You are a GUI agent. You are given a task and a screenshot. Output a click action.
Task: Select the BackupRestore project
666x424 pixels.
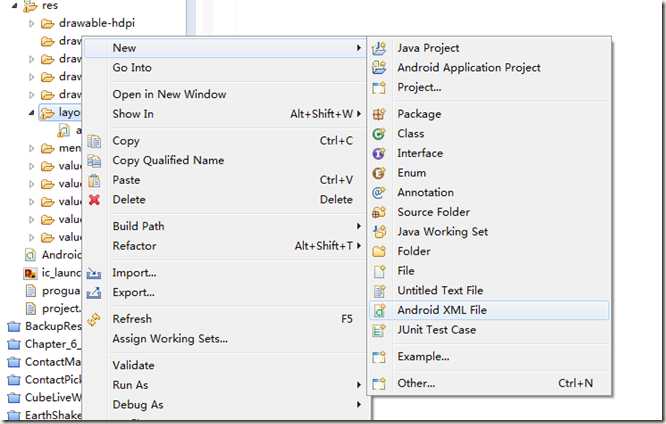pyautogui.click(x=53, y=326)
